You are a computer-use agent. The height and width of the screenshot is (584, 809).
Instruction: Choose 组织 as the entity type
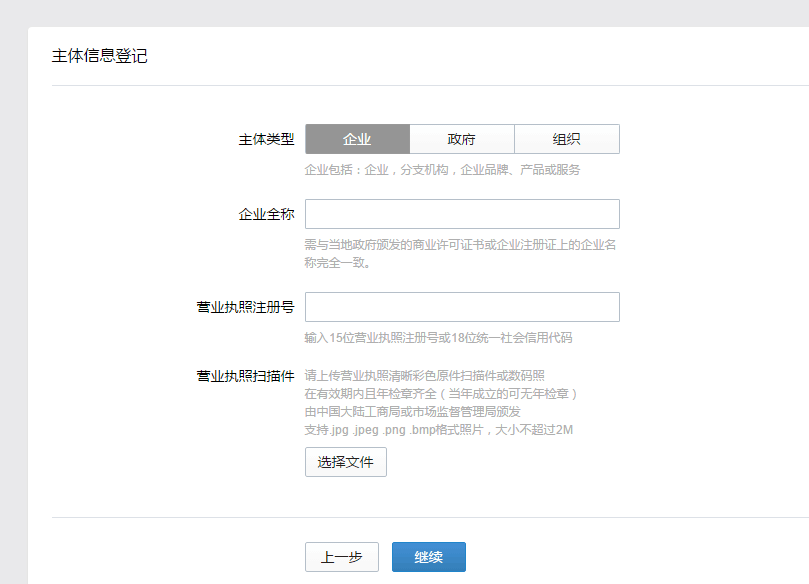pyautogui.click(x=566, y=139)
